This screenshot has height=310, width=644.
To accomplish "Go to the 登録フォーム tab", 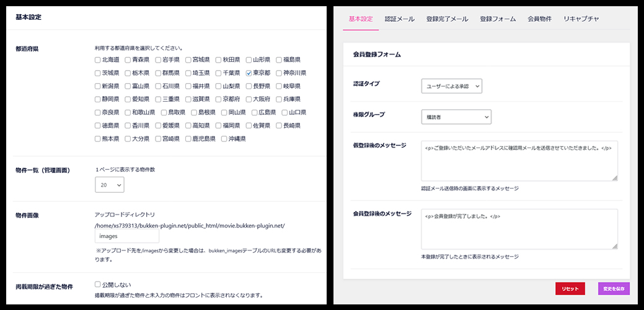I will pos(498,19).
